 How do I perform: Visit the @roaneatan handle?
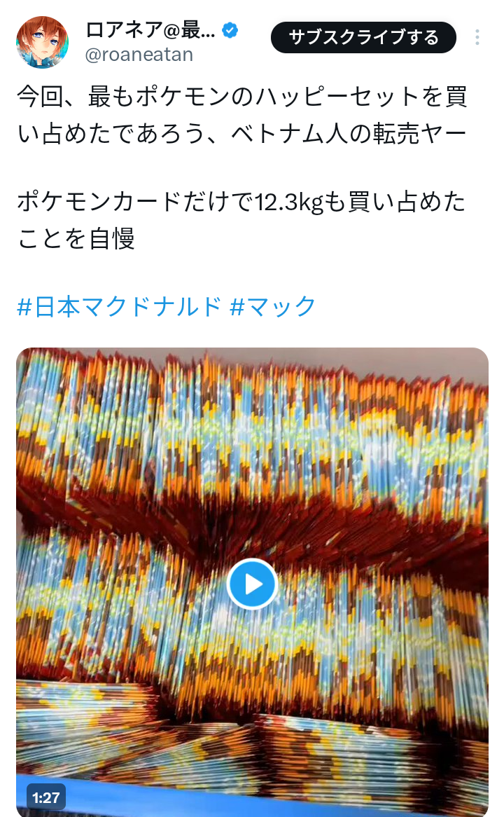(x=139, y=55)
